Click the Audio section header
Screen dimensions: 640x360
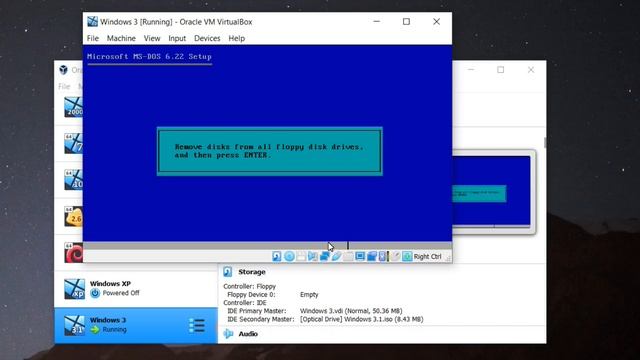pos(248,334)
